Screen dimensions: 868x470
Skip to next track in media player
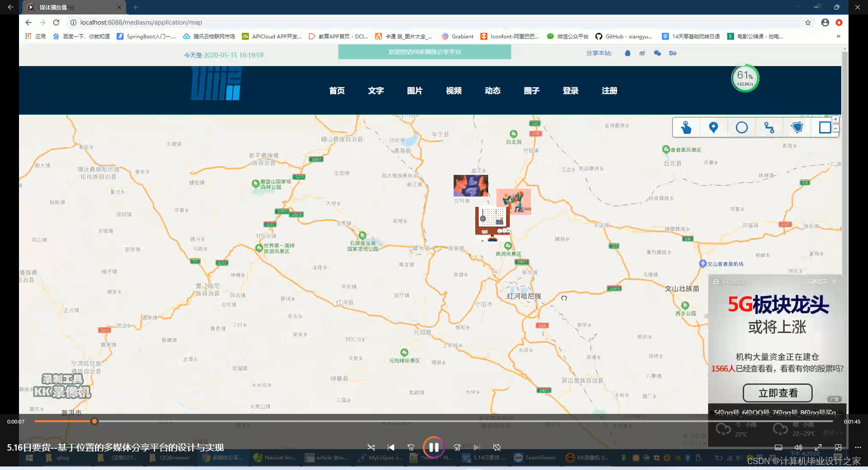click(477, 447)
